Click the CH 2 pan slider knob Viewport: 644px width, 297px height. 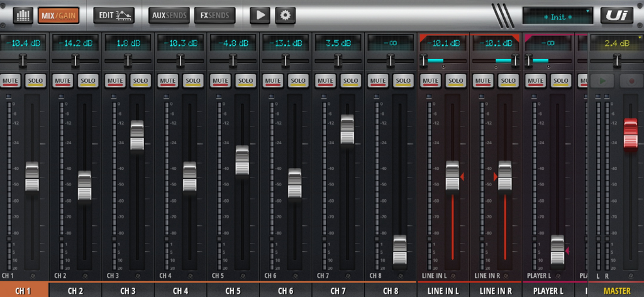pyautogui.click(x=75, y=61)
